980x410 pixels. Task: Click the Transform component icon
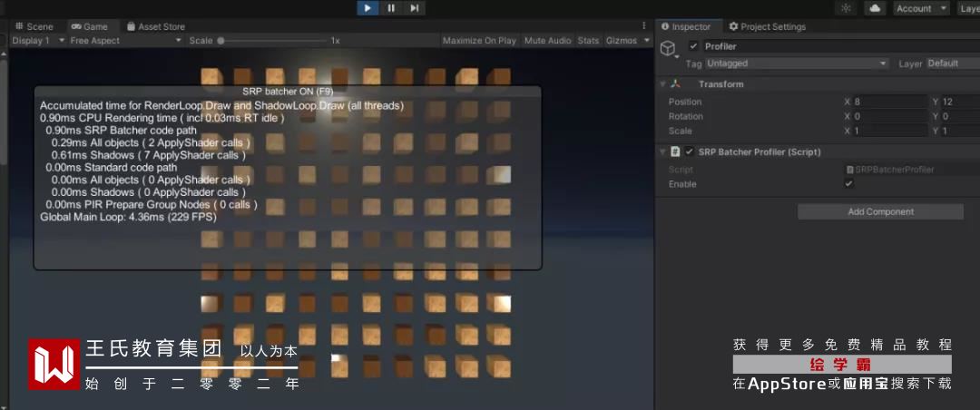676,84
